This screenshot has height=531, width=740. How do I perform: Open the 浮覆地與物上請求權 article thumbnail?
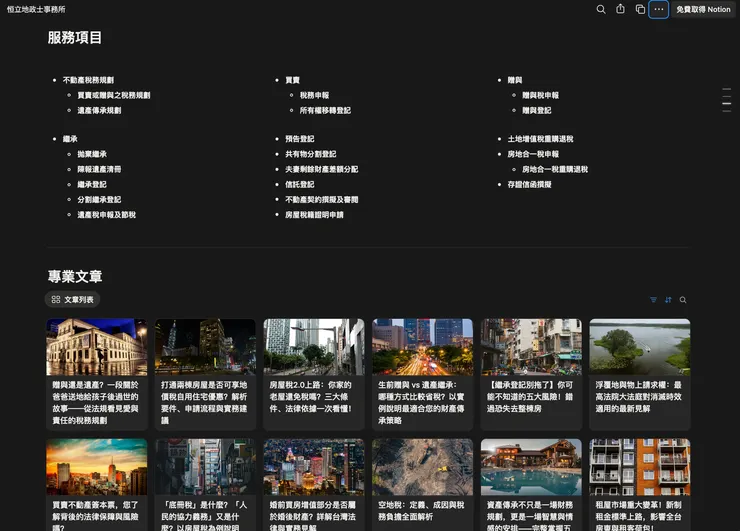[639, 347]
